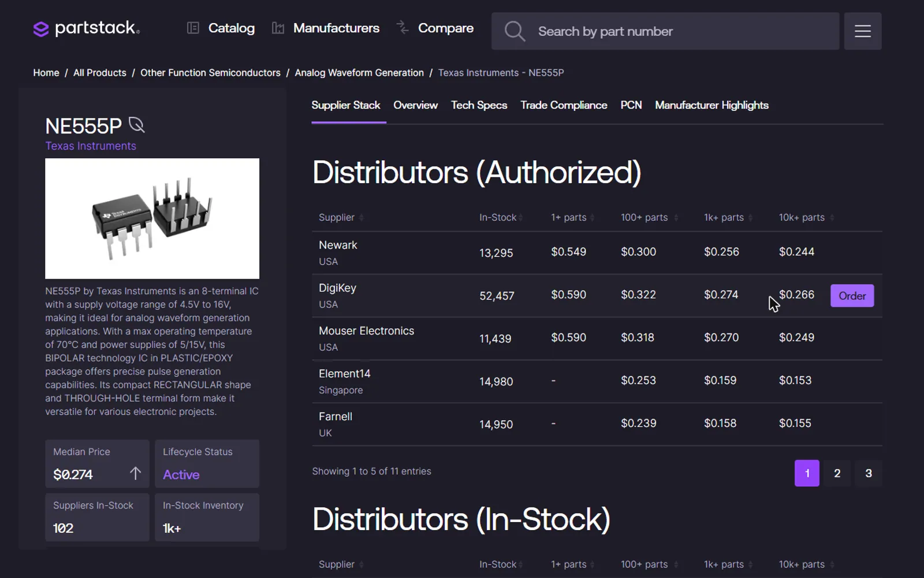Open the hamburger menu

863,31
